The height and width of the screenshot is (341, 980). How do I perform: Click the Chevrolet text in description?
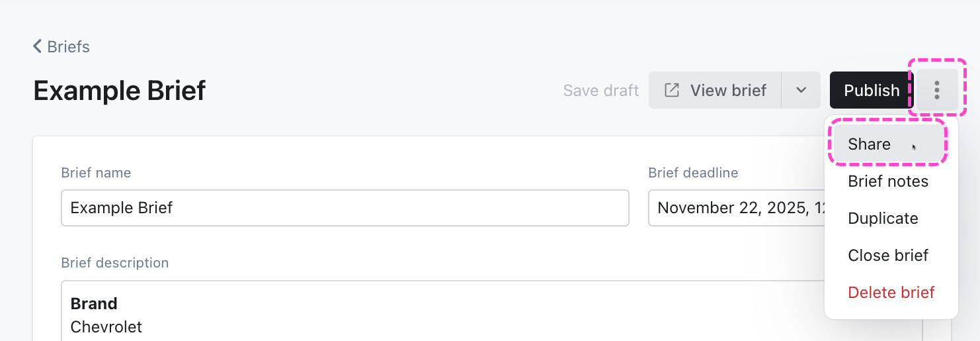[106, 326]
